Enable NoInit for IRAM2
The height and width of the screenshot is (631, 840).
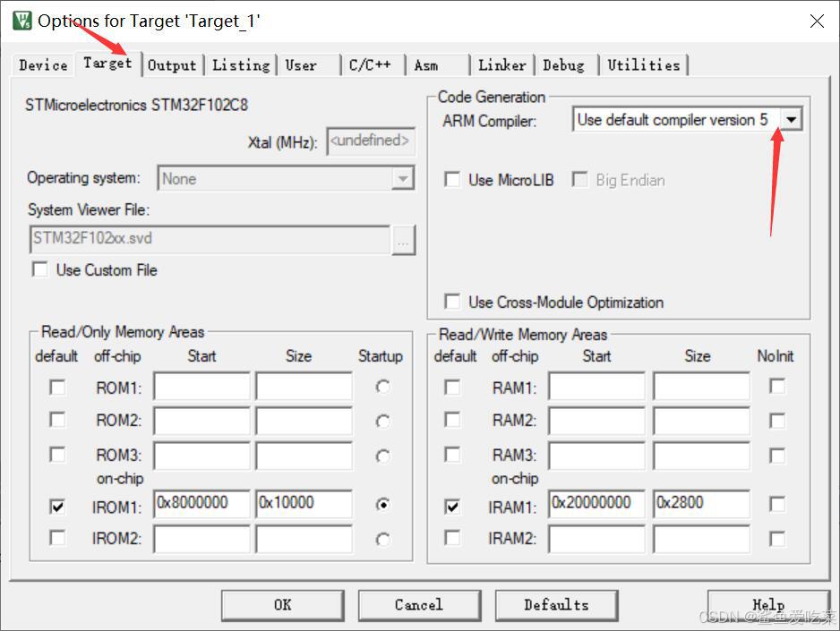point(777,539)
